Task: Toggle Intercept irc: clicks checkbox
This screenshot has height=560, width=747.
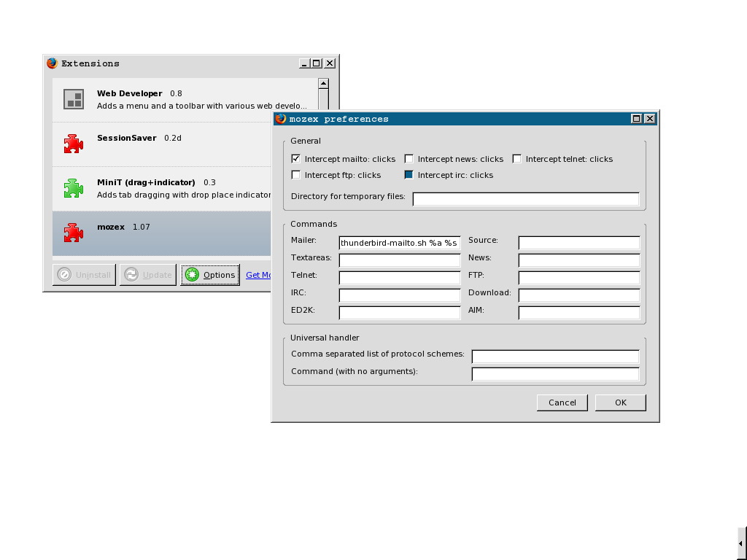Action: [409, 175]
